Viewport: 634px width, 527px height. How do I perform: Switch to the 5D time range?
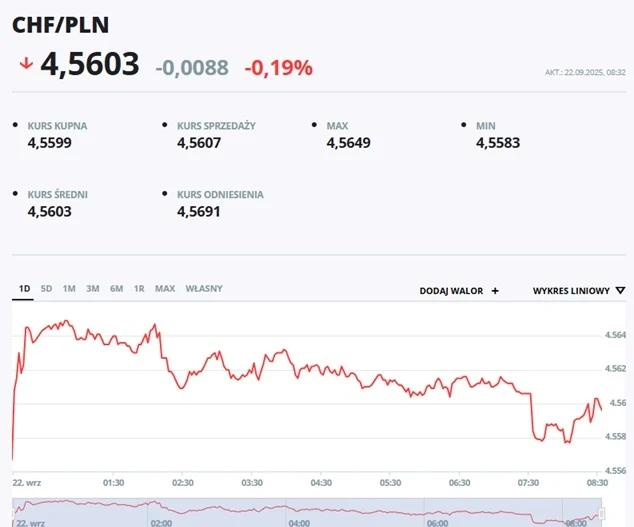click(x=46, y=289)
